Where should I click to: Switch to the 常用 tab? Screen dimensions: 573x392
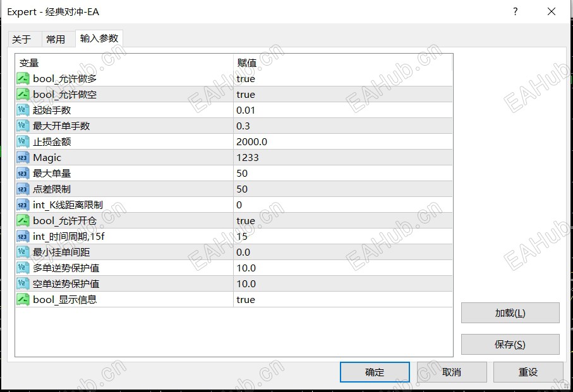tap(56, 39)
